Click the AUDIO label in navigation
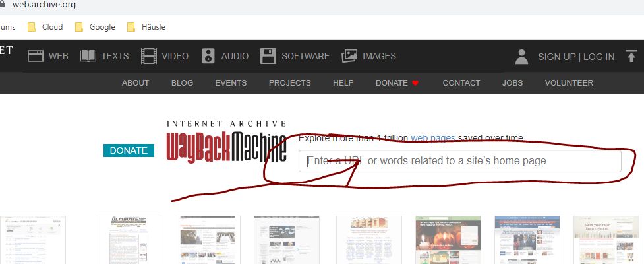Screen dimensions: 644x264 pos(235,56)
